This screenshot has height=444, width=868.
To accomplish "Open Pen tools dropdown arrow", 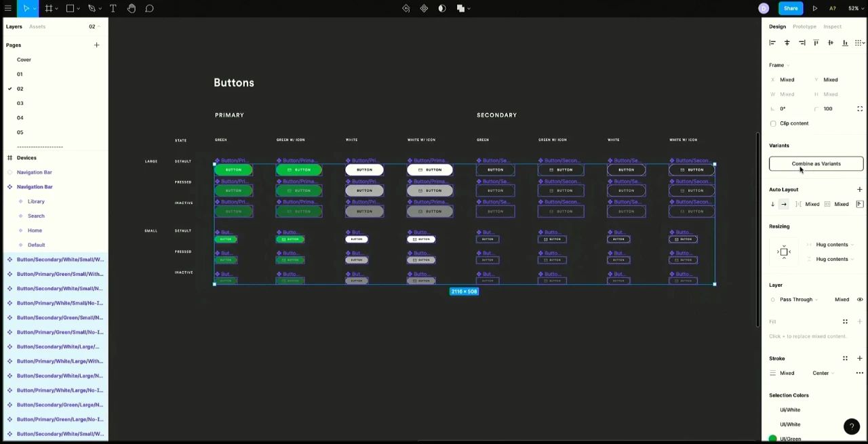I will click(x=100, y=8).
